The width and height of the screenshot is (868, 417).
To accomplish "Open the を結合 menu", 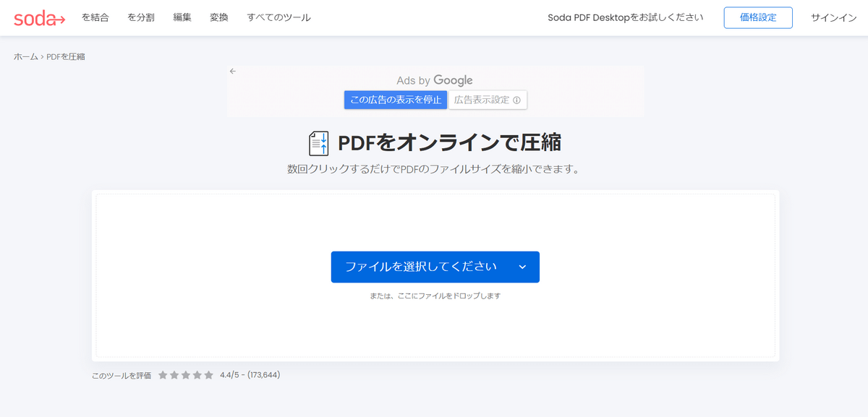I will point(95,17).
